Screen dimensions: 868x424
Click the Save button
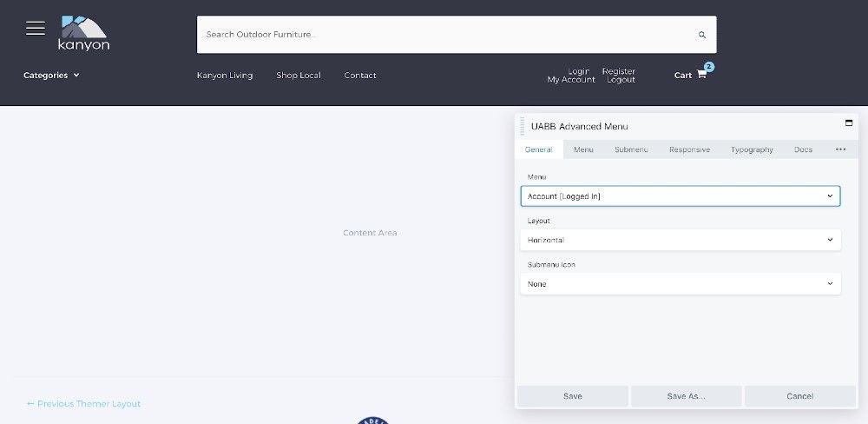click(572, 396)
